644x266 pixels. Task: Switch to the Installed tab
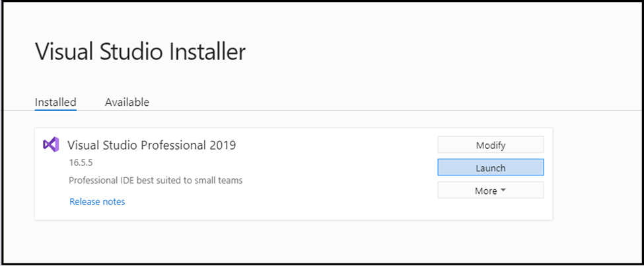point(55,102)
